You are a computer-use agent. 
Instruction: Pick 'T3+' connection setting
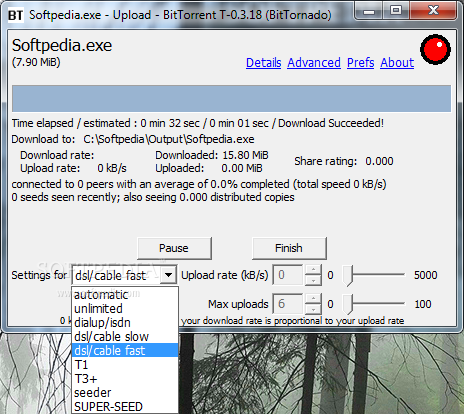[x=125, y=379]
